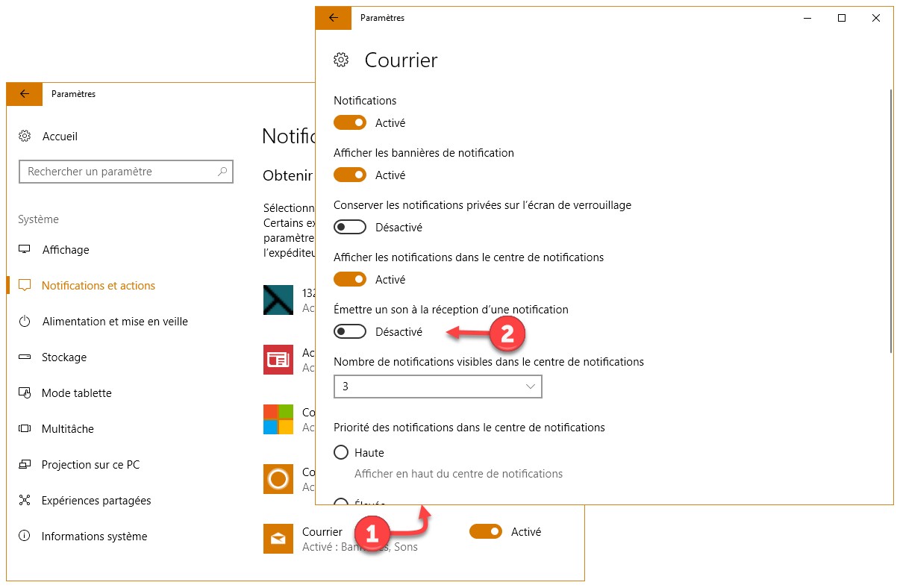
Task: Turn off the Notifications toggle in Courrier
Action: [x=350, y=122]
